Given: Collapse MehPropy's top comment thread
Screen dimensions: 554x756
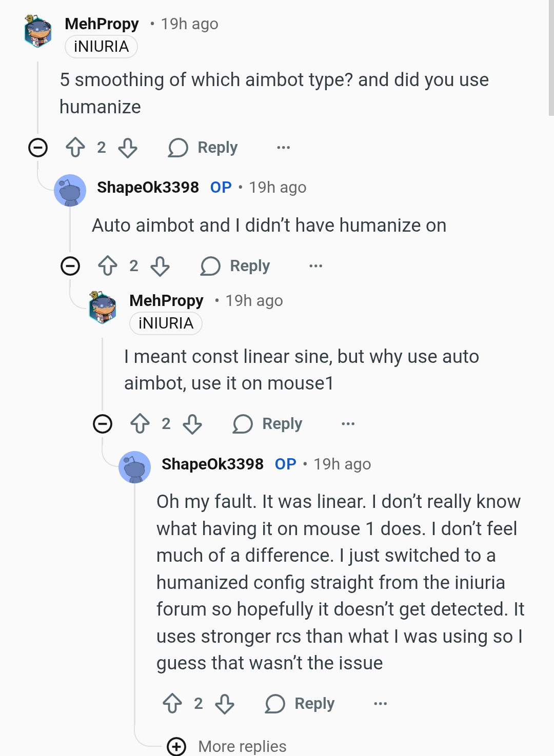Looking at the screenshot, I should click(38, 148).
